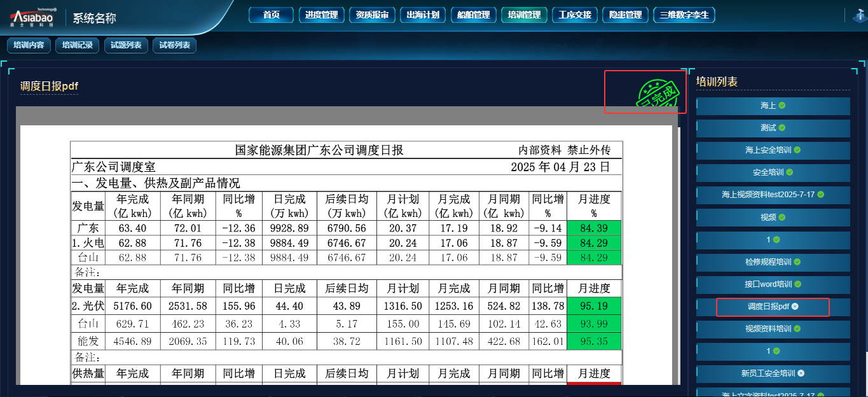Click 系统名称 title text
Image resolution: width=868 pixels, height=397 pixels.
coord(95,18)
